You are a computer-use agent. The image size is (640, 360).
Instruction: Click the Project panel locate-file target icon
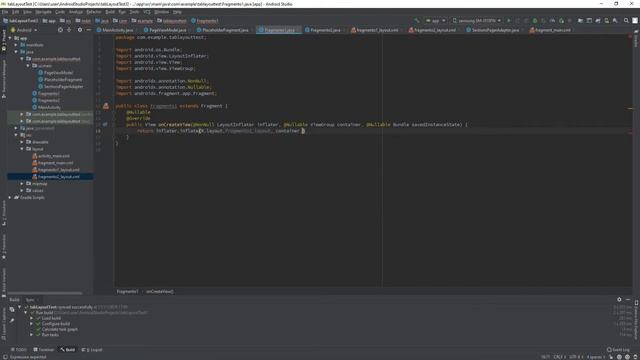point(60,30)
